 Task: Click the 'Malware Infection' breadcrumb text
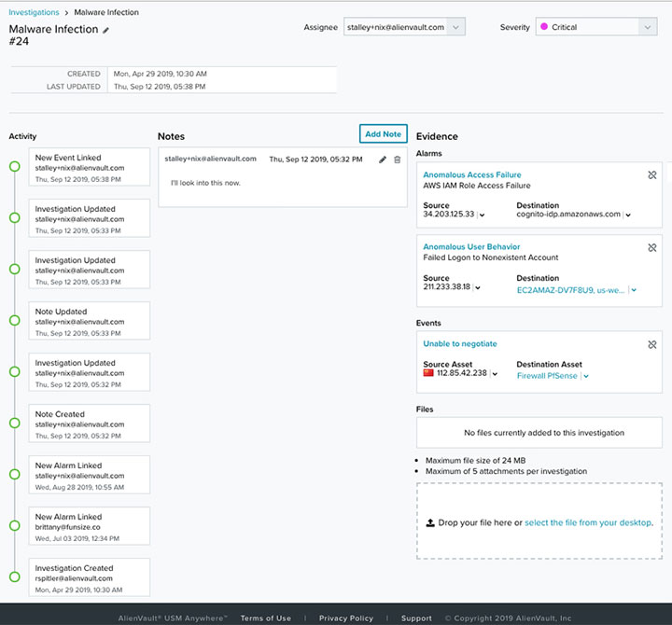tap(106, 12)
